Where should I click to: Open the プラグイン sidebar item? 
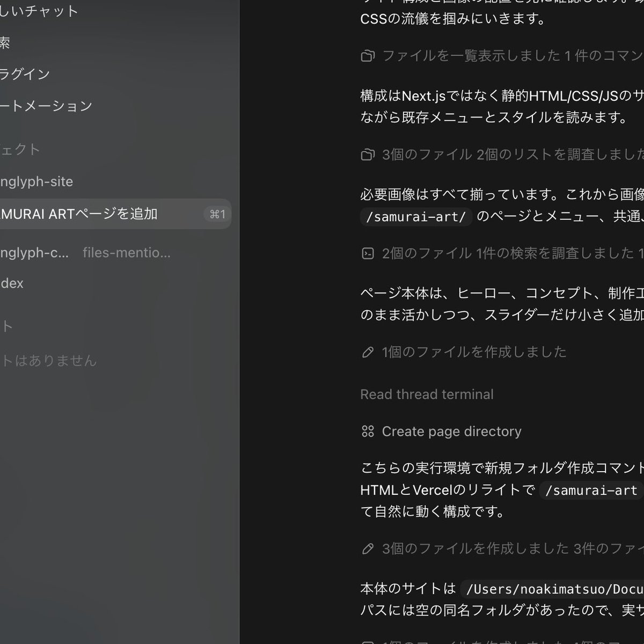pos(25,74)
